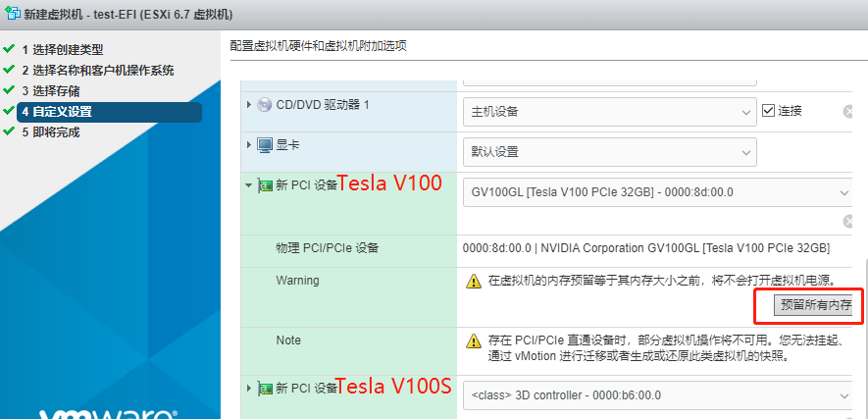Select step 4 自定义设置
Viewport: 868px width, 419px height.
(x=109, y=112)
